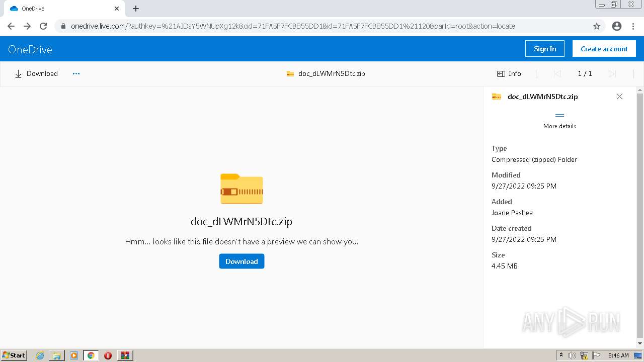The image size is (644, 362).
Task: Click the info pane doc_dLWMrN5Dtc.zip name
Action: point(542,97)
